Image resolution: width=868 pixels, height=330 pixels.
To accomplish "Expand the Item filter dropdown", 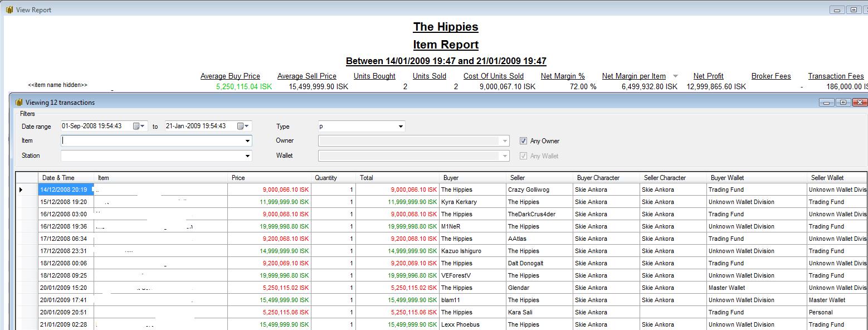I will click(x=247, y=141).
